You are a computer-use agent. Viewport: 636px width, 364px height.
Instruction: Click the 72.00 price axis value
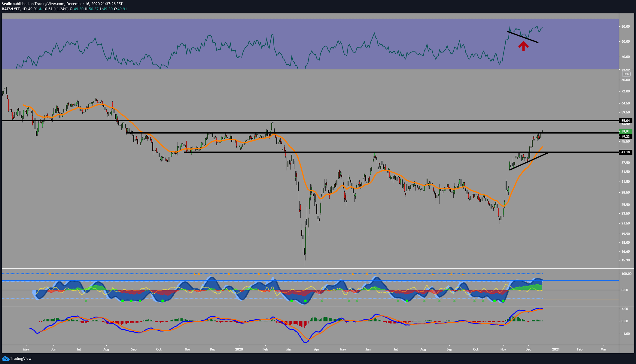tap(625, 91)
